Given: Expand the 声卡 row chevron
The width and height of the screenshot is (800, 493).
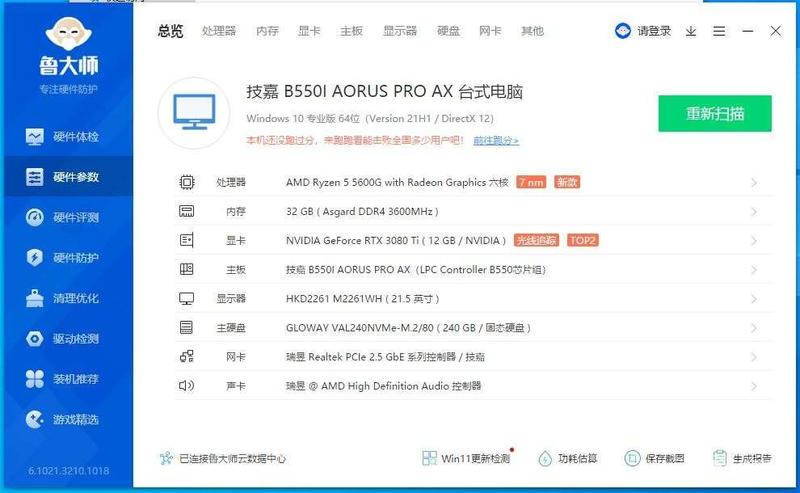Looking at the screenshot, I should pos(754,386).
